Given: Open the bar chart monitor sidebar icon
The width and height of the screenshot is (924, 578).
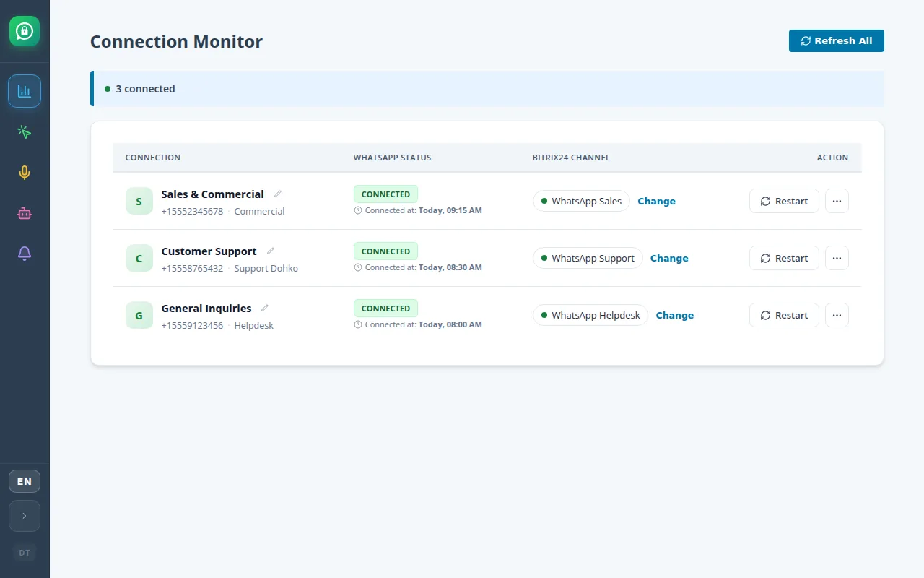Looking at the screenshot, I should coord(25,91).
